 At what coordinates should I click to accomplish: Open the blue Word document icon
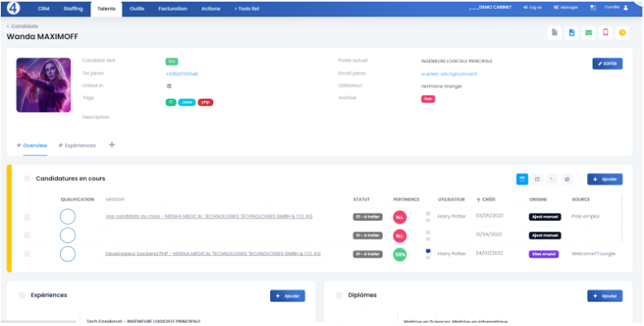[x=572, y=33]
